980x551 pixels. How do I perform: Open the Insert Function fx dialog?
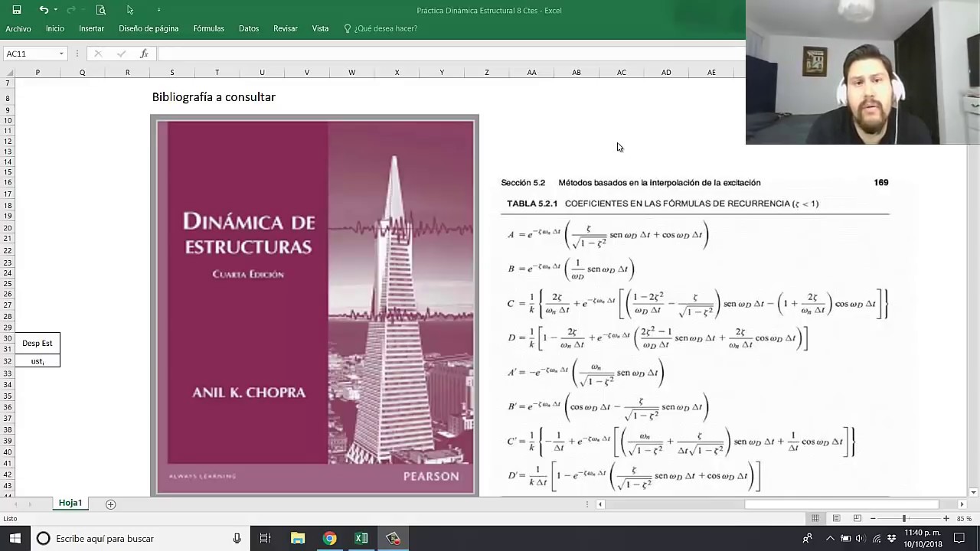pos(144,54)
